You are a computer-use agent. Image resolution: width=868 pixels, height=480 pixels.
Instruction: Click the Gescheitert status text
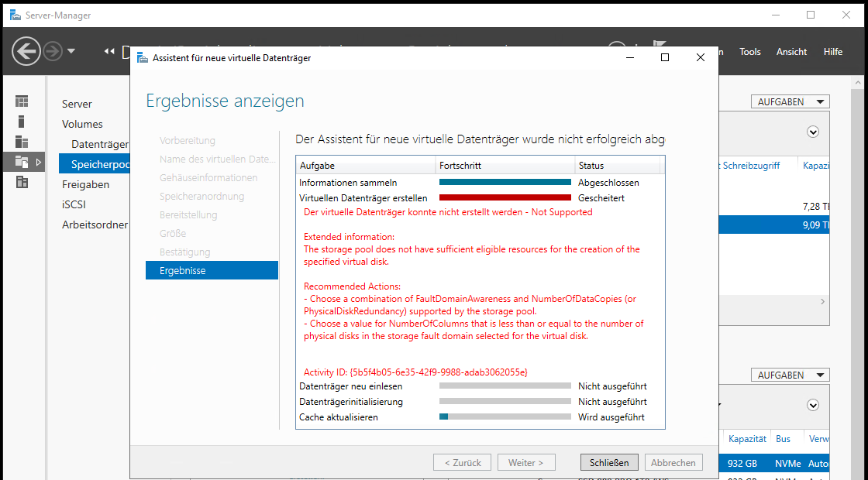coord(601,198)
